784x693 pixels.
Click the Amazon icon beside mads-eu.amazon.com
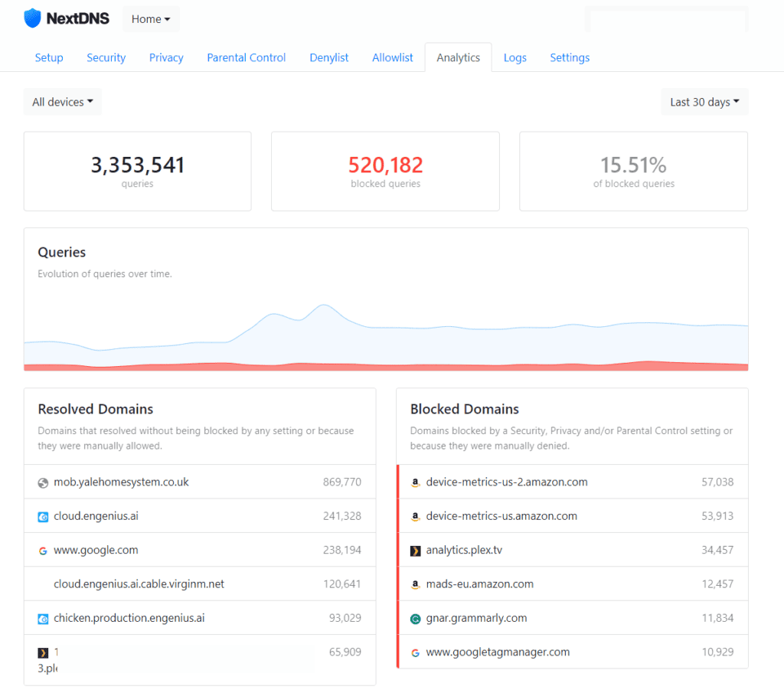(x=416, y=584)
